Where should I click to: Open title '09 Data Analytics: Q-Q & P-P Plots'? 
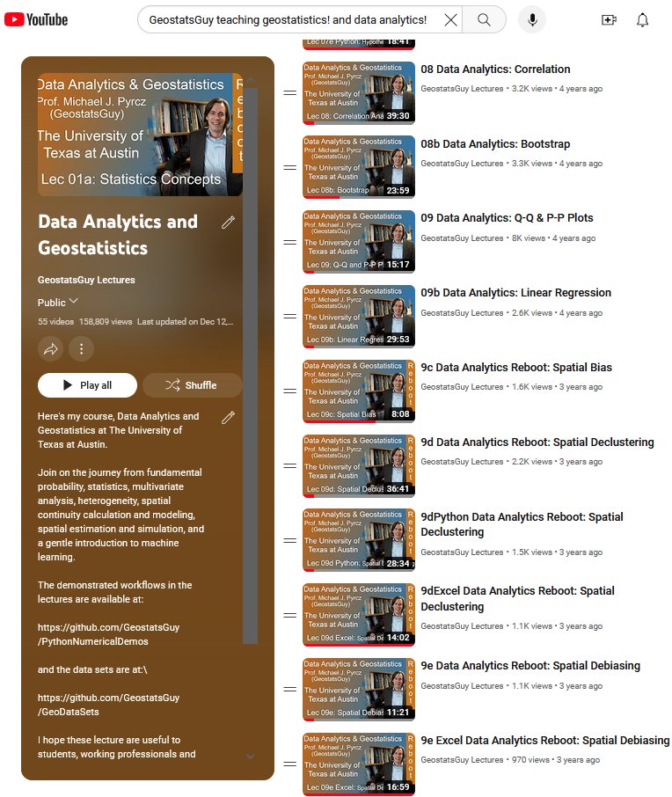point(507,218)
